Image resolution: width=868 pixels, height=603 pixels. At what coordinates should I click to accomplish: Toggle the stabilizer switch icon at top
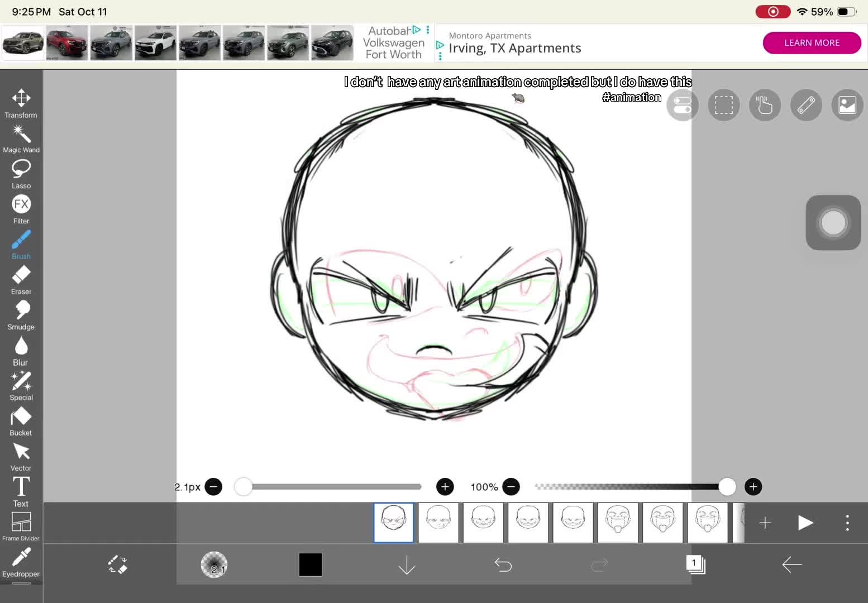point(683,105)
